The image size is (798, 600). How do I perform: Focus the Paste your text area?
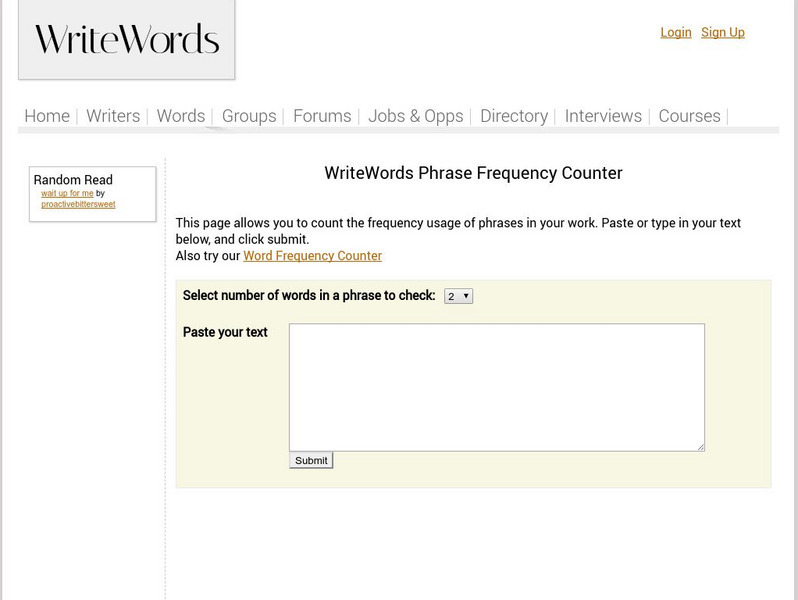[496, 387]
